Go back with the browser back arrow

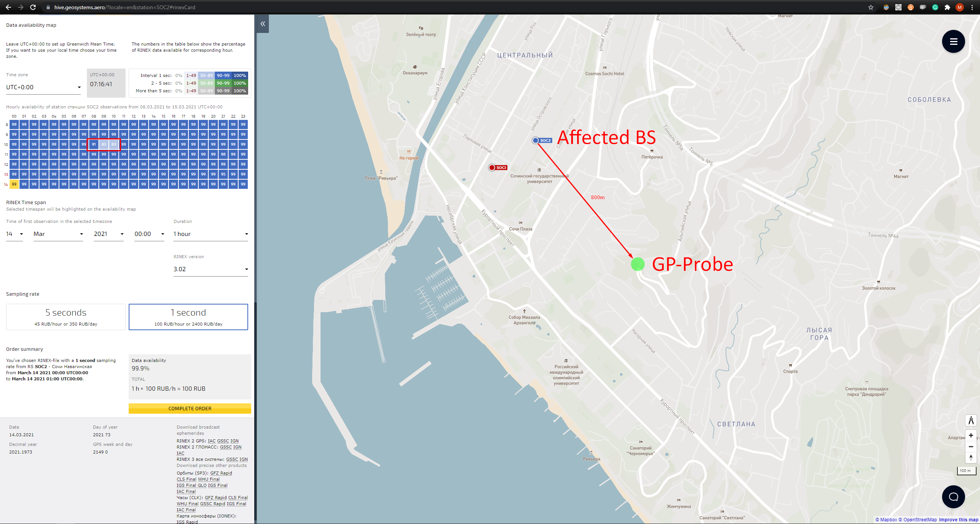pos(8,7)
